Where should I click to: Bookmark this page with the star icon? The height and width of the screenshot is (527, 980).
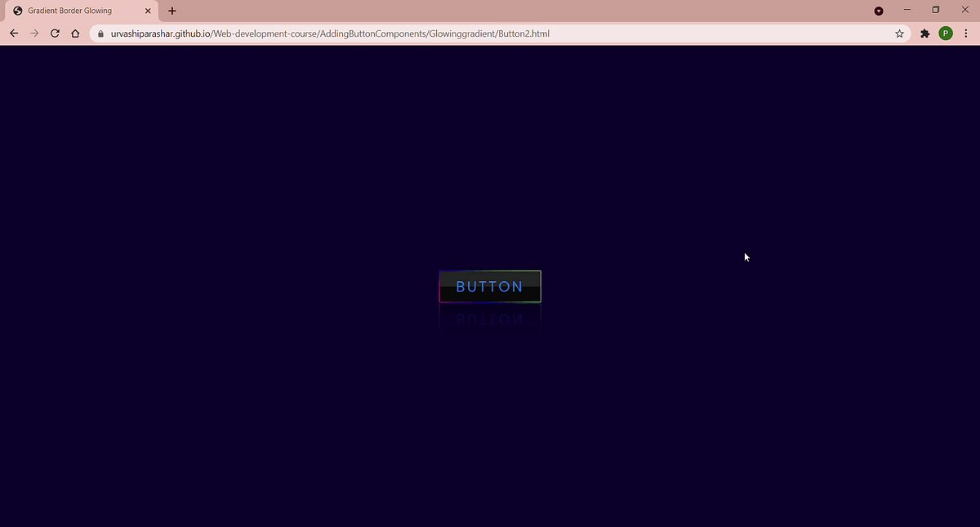click(x=899, y=33)
